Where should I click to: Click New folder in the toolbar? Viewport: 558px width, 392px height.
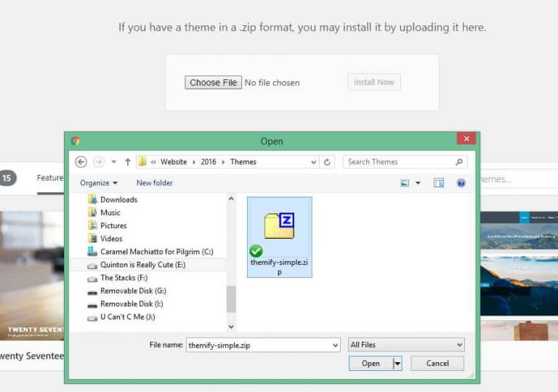pos(155,183)
